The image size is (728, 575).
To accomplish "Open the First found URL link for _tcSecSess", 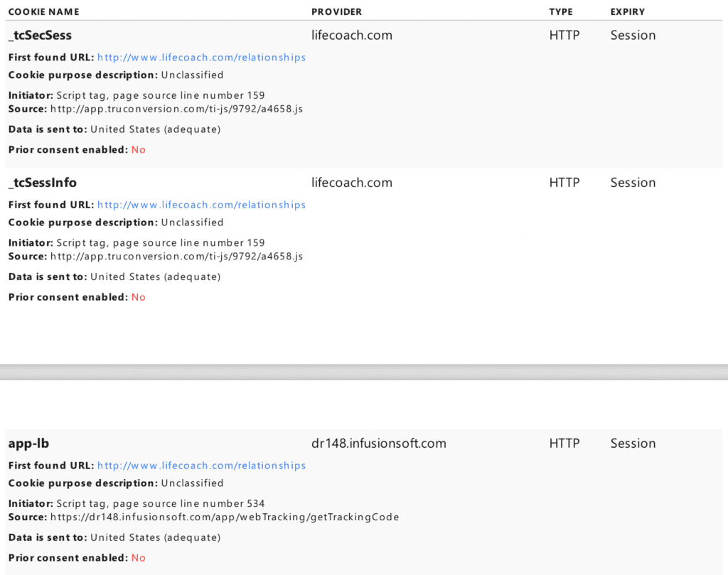I will [201, 58].
